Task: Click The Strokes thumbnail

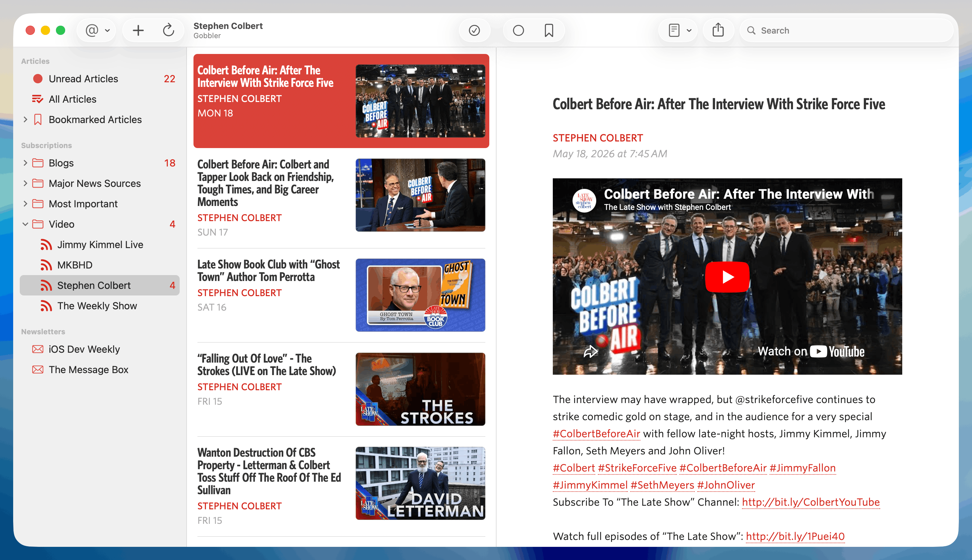Action: click(x=420, y=389)
